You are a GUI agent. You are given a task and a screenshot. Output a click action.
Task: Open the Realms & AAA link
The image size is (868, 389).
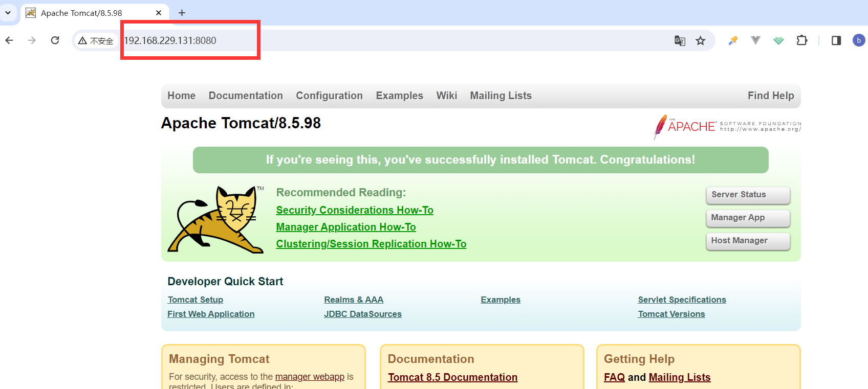[x=354, y=300]
